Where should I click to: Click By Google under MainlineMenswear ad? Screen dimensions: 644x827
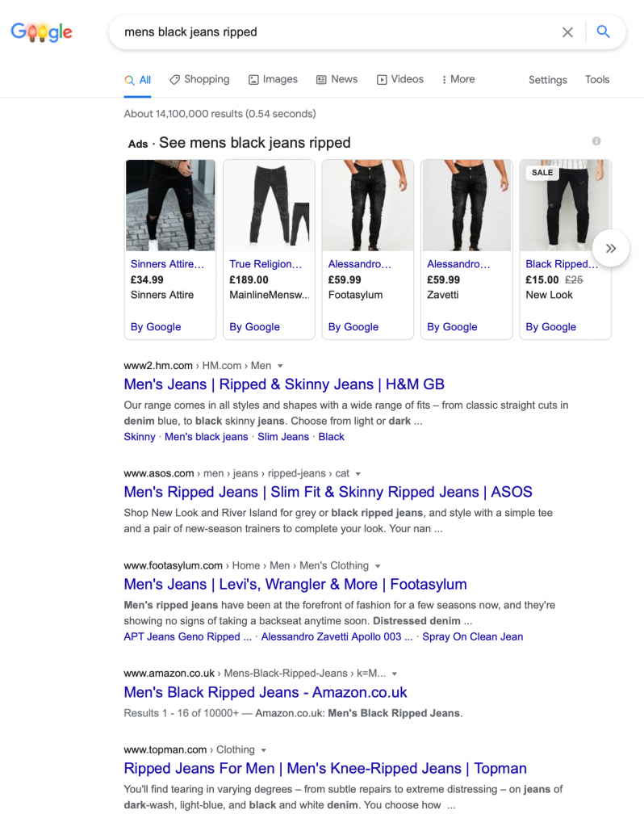point(254,327)
